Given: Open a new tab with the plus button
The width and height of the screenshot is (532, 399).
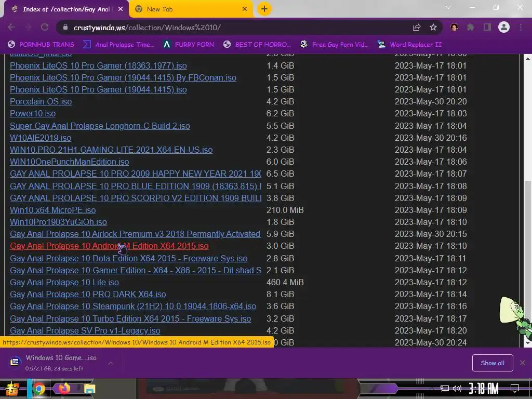Looking at the screenshot, I should point(264,9).
